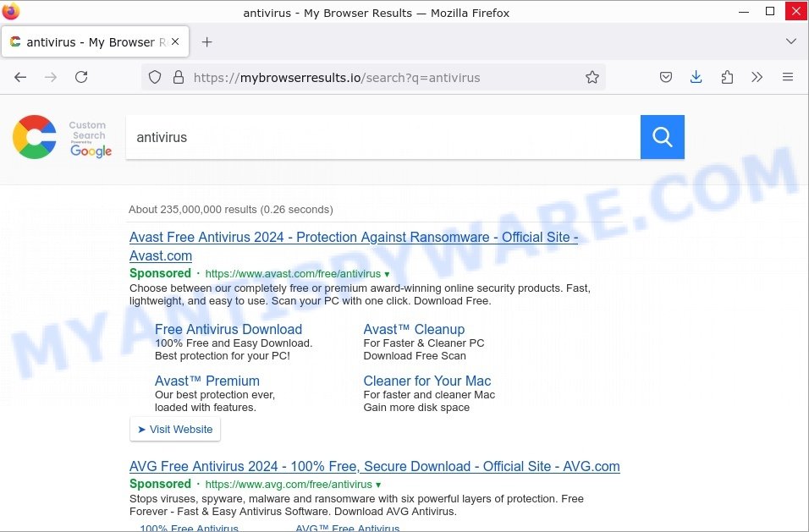Bookmark this page with the star
The image size is (809, 532).
[592, 77]
